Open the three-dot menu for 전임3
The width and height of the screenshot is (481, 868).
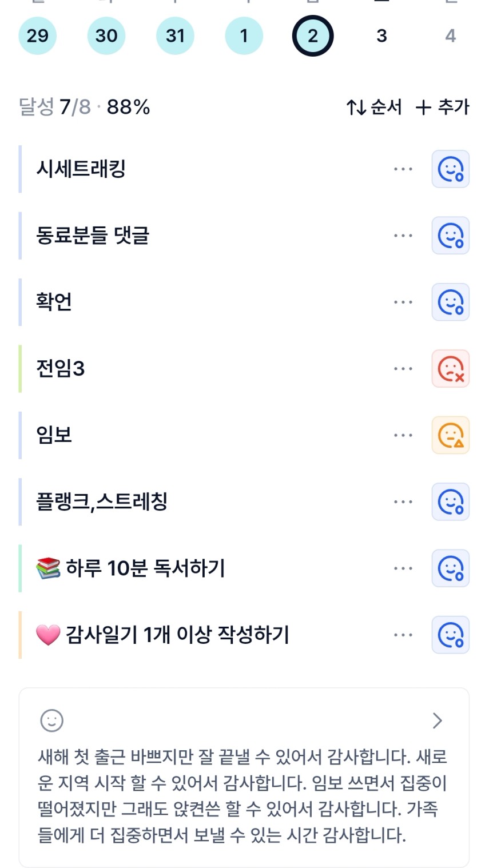tap(403, 369)
